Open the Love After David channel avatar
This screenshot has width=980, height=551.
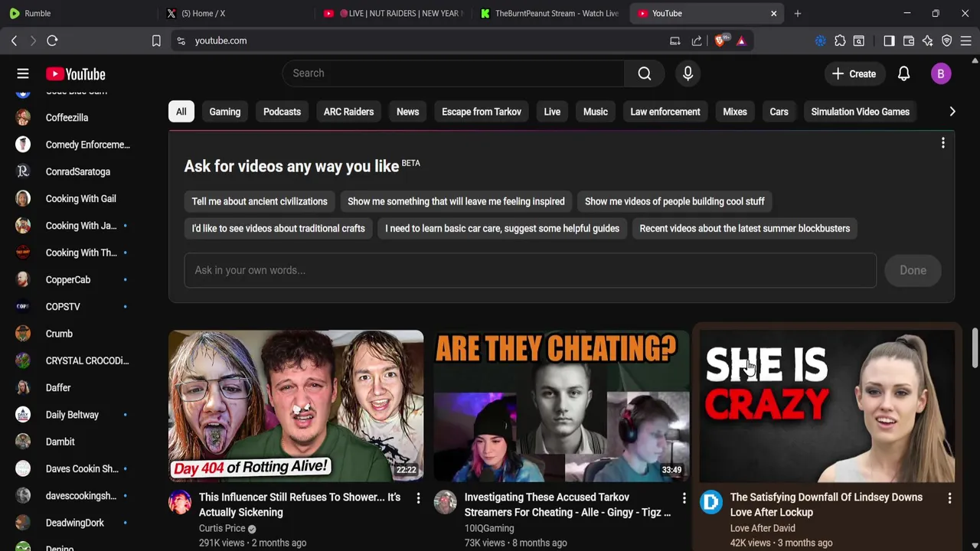click(x=711, y=502)
